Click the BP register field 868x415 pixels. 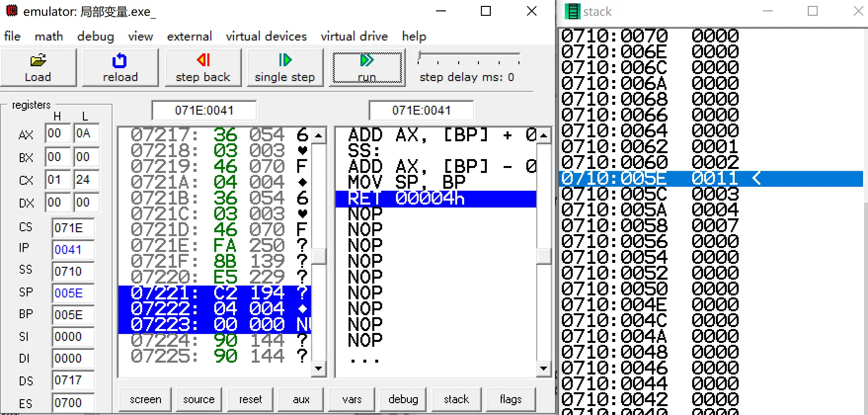coord(73,315)
